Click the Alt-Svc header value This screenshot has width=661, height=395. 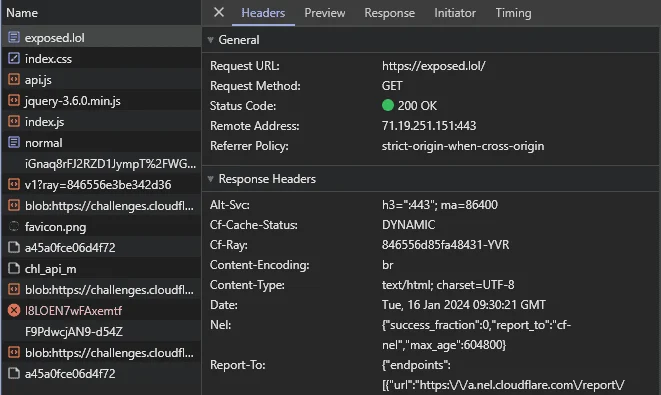coord(440,204)
